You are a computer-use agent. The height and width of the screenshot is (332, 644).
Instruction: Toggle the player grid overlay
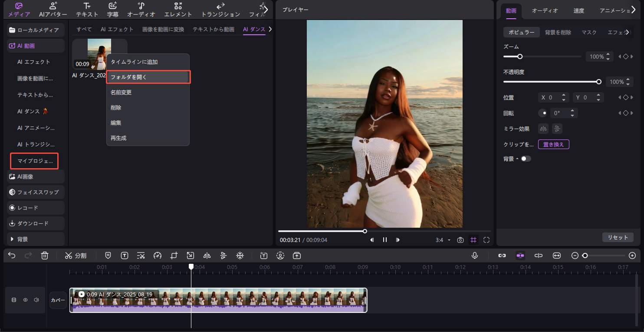coord(473,240)
